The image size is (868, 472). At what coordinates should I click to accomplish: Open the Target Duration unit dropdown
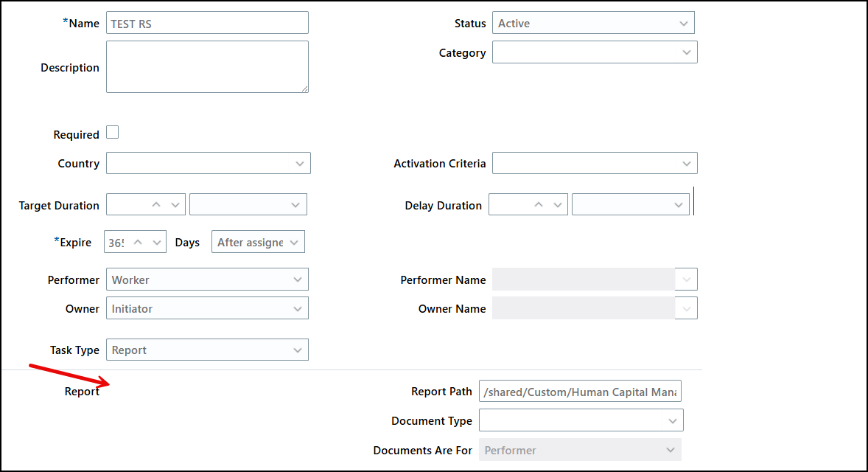click(248, 205)
